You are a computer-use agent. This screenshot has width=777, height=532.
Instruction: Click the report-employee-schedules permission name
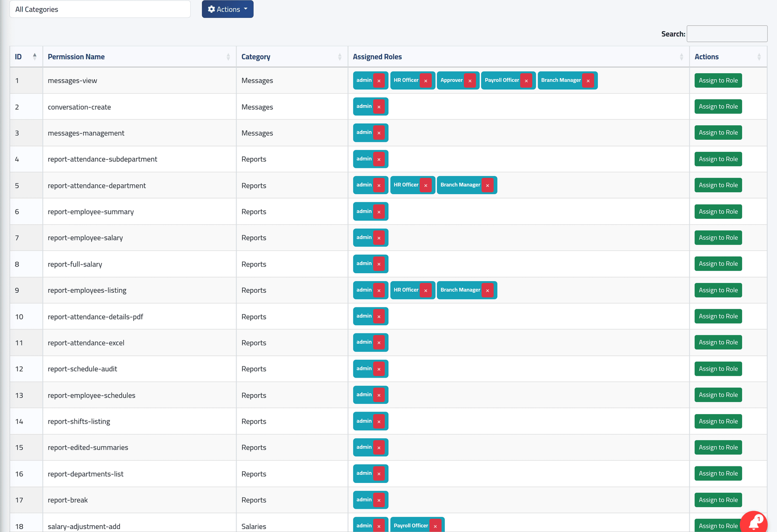(91, 395)
